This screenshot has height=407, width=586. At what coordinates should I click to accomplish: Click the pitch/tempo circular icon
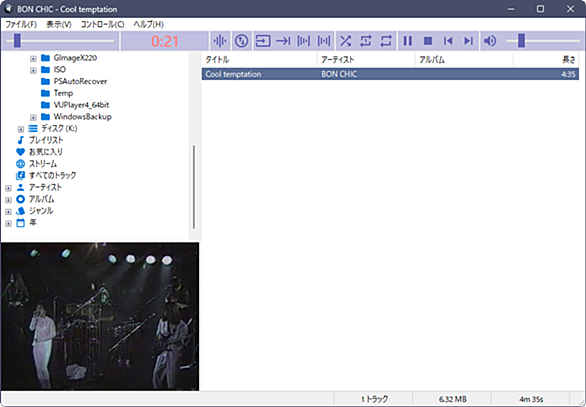242,41
